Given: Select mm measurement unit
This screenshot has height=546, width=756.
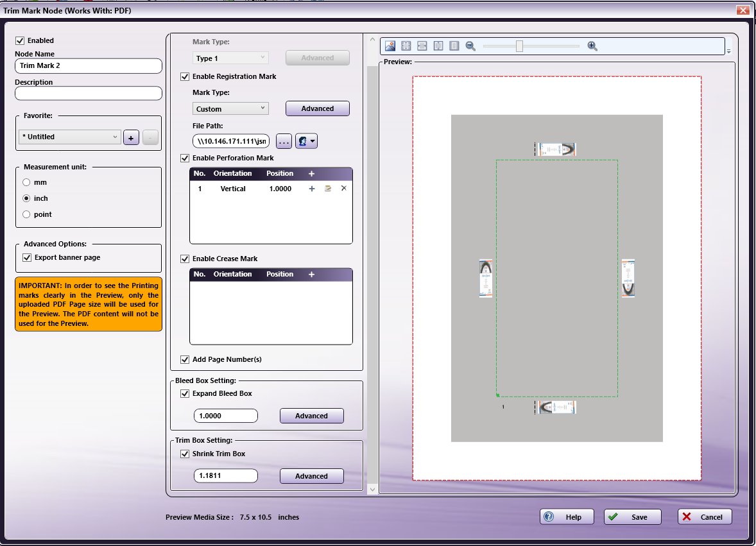Looking at the screenshot, I should click(x=26, y=182).
